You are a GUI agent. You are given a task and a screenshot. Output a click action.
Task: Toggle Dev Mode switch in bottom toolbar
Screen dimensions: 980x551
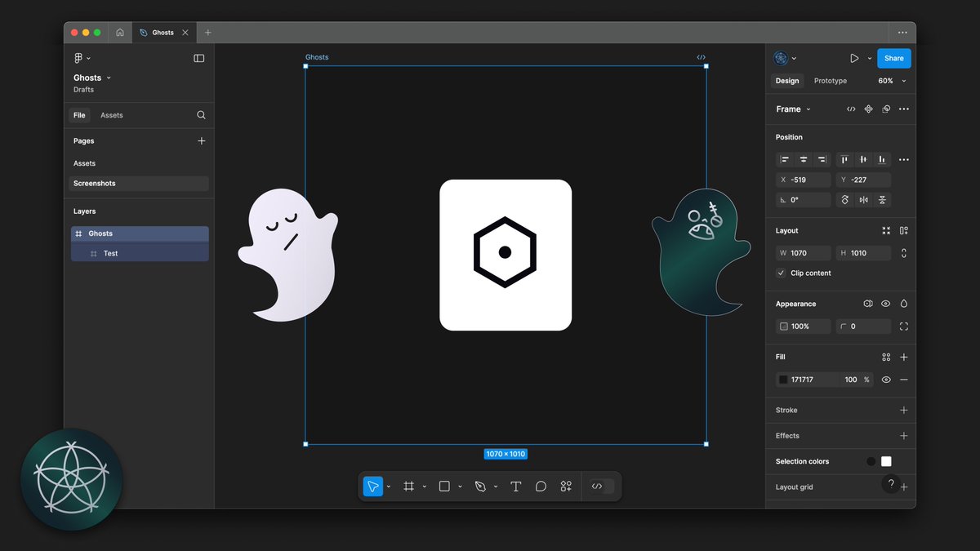pos(602,487)
